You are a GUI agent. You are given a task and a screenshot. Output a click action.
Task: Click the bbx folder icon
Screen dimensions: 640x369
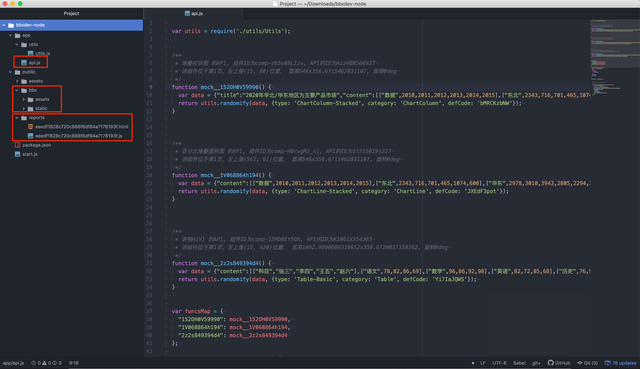(24, 90)
